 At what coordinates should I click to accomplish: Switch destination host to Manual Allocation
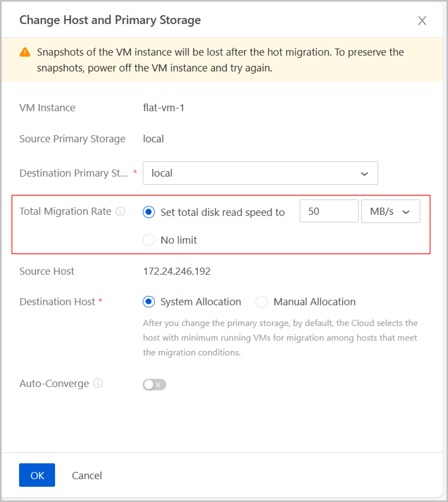[x=261, y=302]
